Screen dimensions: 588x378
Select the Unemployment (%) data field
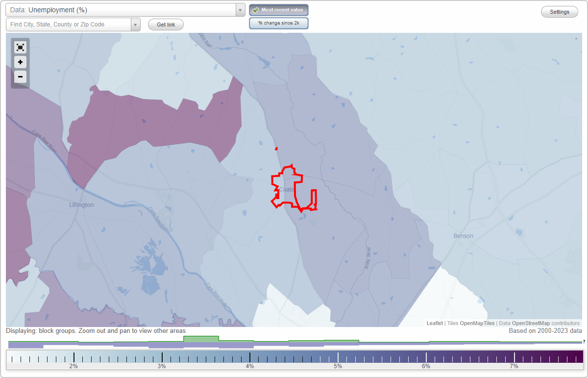coord(121,10)
